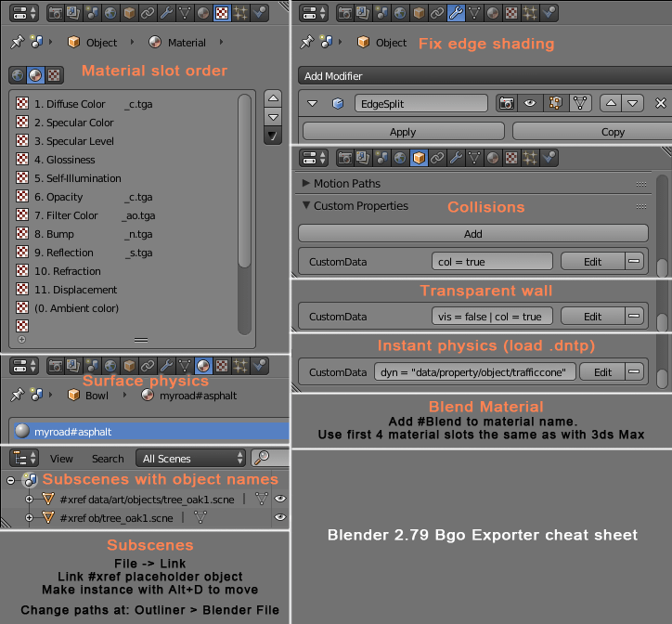The height and width of the screenshot is (624, 672).
Task: Open Scene tab in Collisions panel header
Action: click(381, 158)
